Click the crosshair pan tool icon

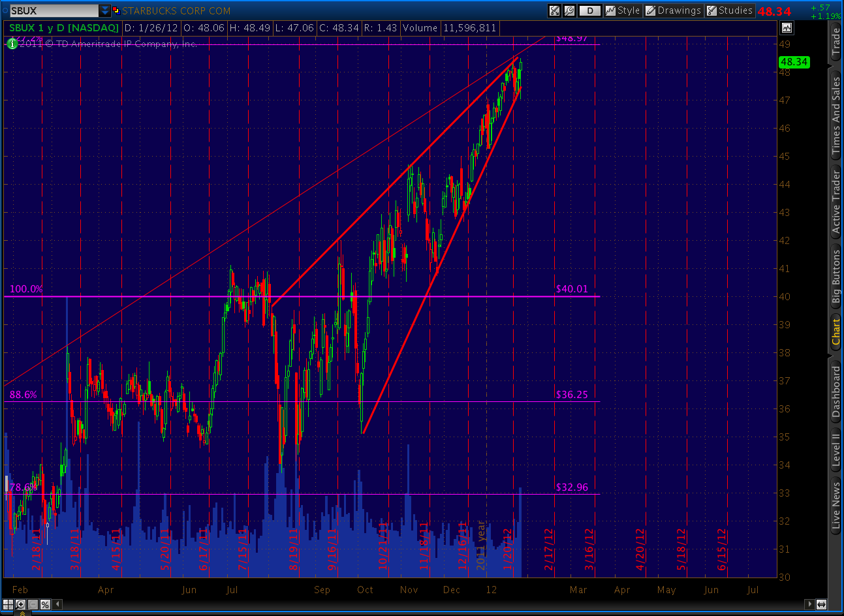click(x=8, y=605)
